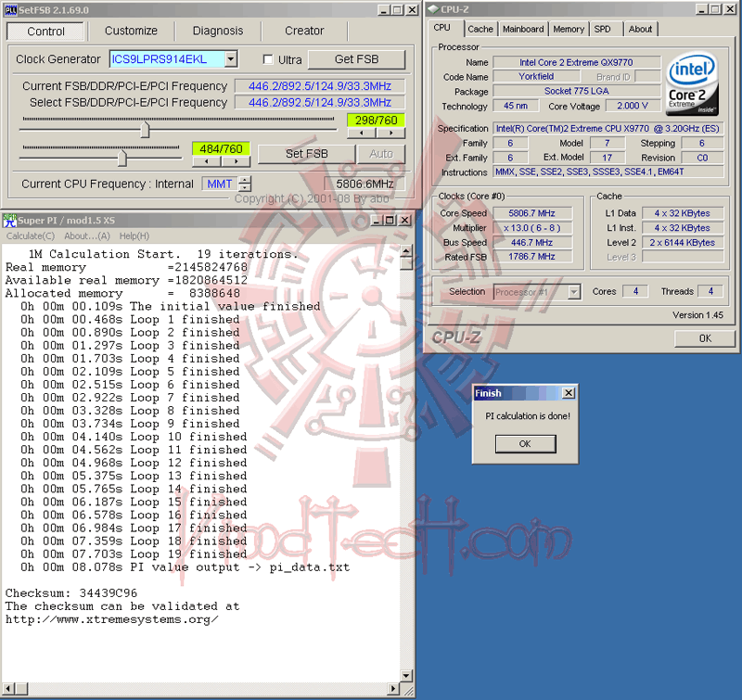Click the Bus Speed 446.7 MHz value

tap(532, 243)
